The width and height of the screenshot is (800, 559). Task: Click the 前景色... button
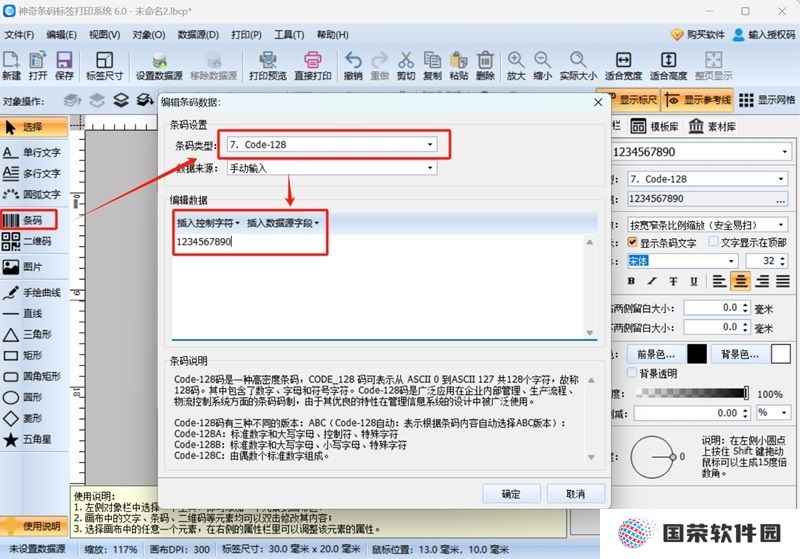click(x=656, y=354)
